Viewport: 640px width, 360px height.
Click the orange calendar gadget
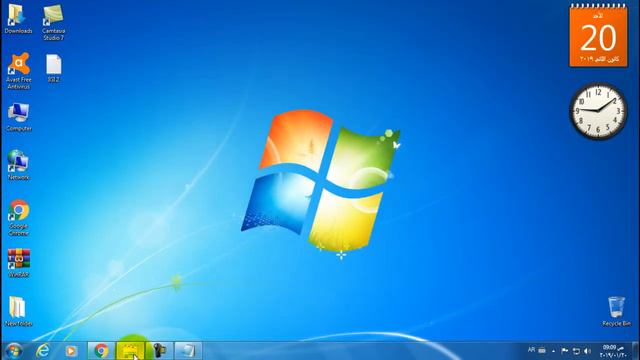click(598, 36)
